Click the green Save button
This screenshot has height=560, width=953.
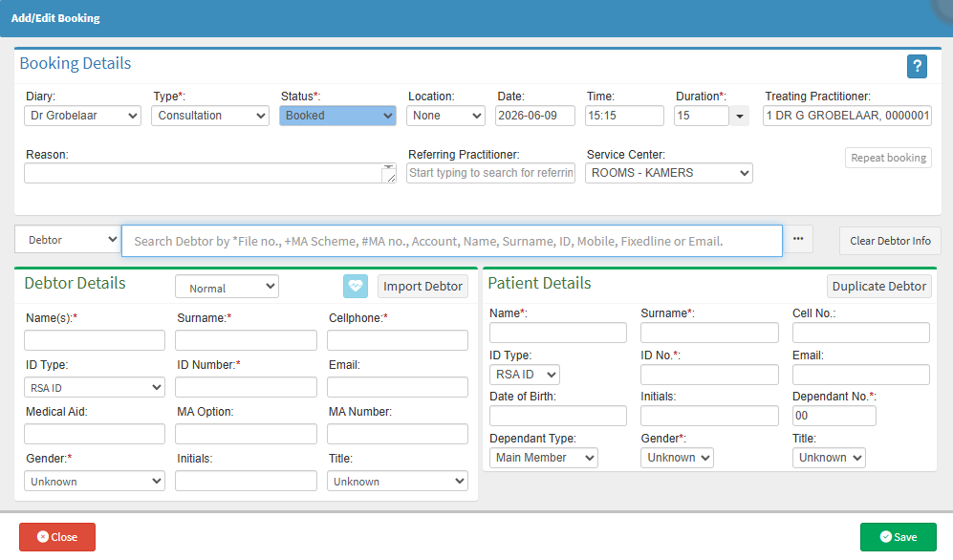899,537
